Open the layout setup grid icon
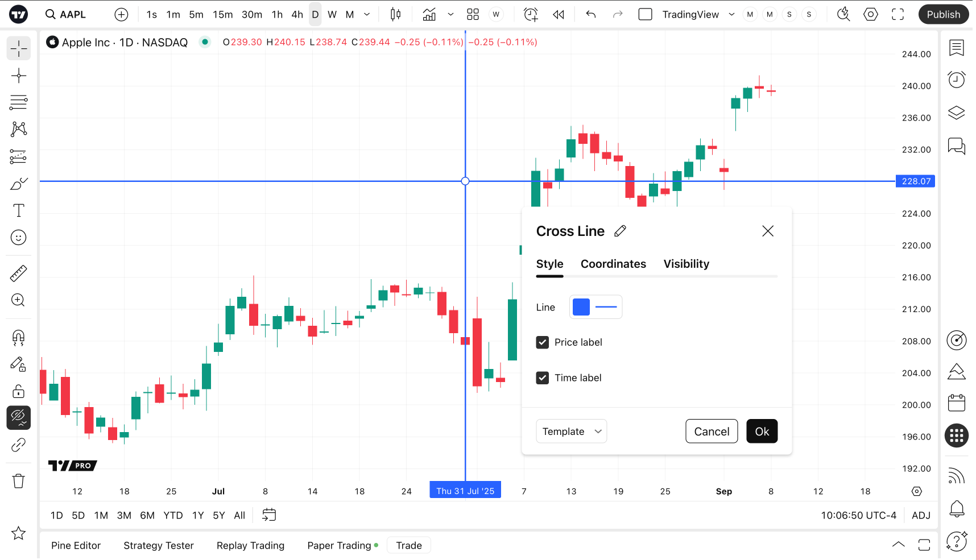The height and width of the screenshot is (560, 976). point(473,15)
